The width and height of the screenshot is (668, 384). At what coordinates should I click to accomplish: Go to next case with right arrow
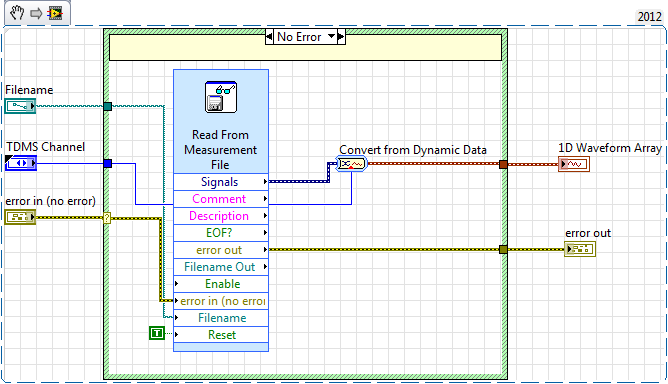pos(341,37)
